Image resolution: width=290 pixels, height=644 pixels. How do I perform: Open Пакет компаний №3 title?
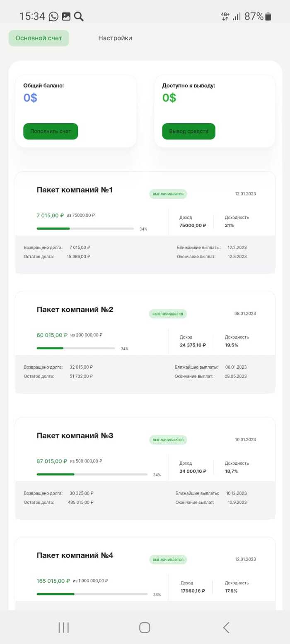(75, 435)
